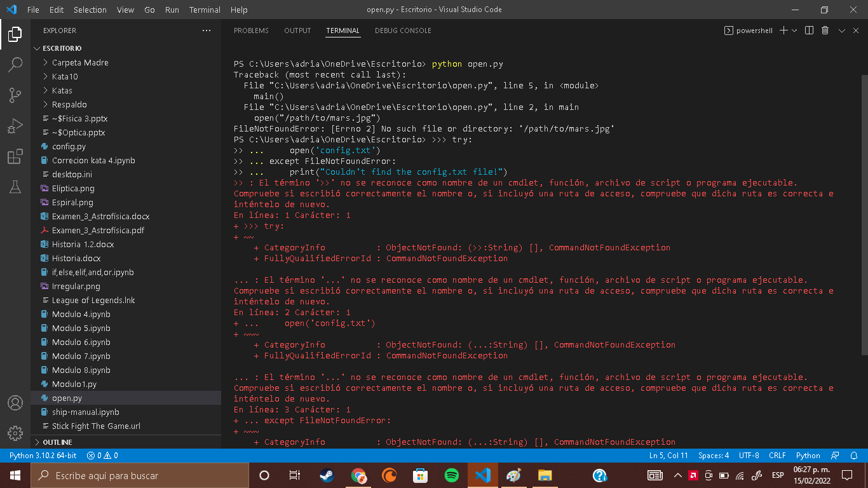Open notifications bell in status bar
868x488 pixels.
pos(854,456)
